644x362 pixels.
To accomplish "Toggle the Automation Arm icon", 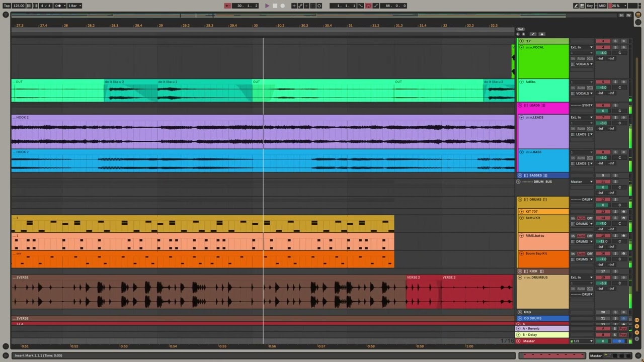I will (300, 6).
